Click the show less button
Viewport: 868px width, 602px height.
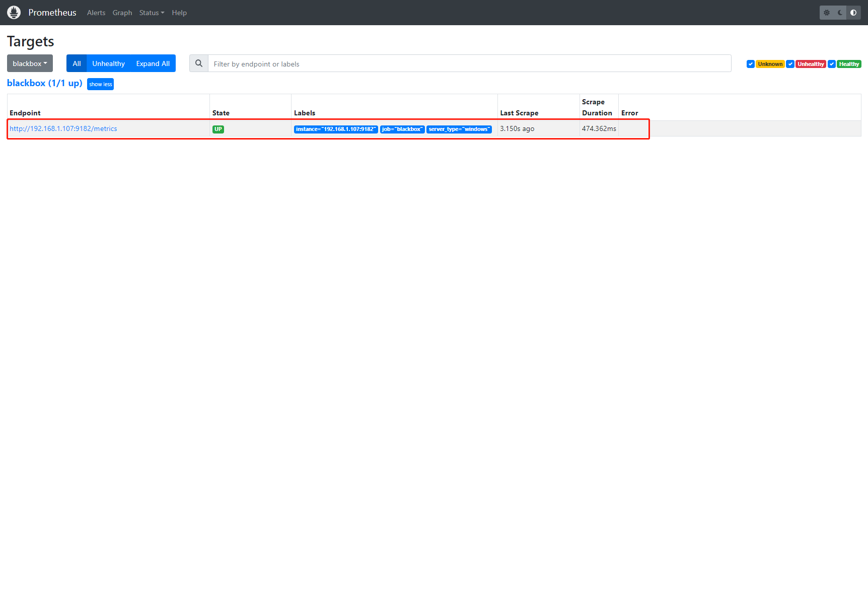[101, 84]
